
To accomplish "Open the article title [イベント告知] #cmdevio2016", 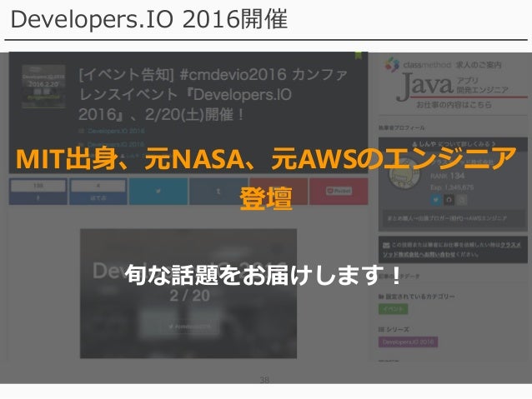I will tap(213, 94).
